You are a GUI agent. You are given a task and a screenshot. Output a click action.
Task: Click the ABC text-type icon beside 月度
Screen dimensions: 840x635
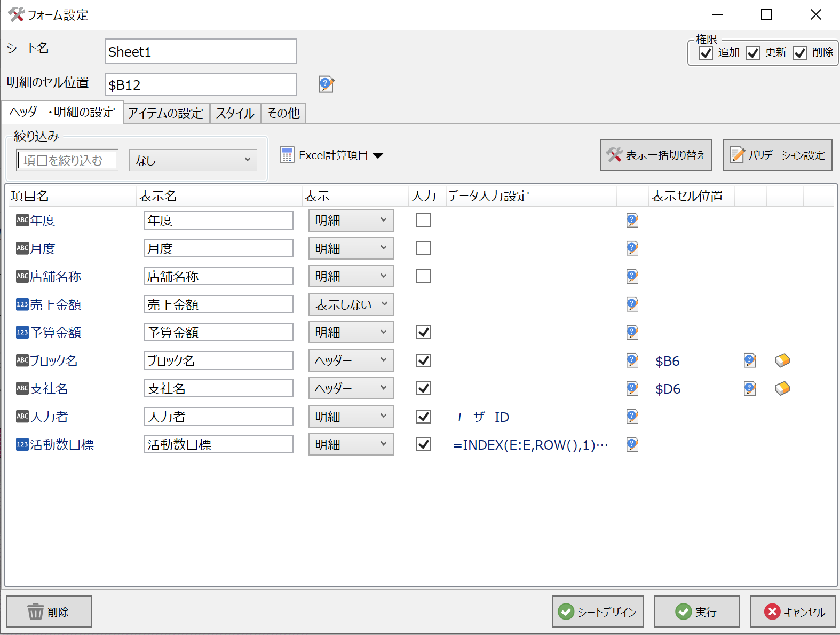22,248
